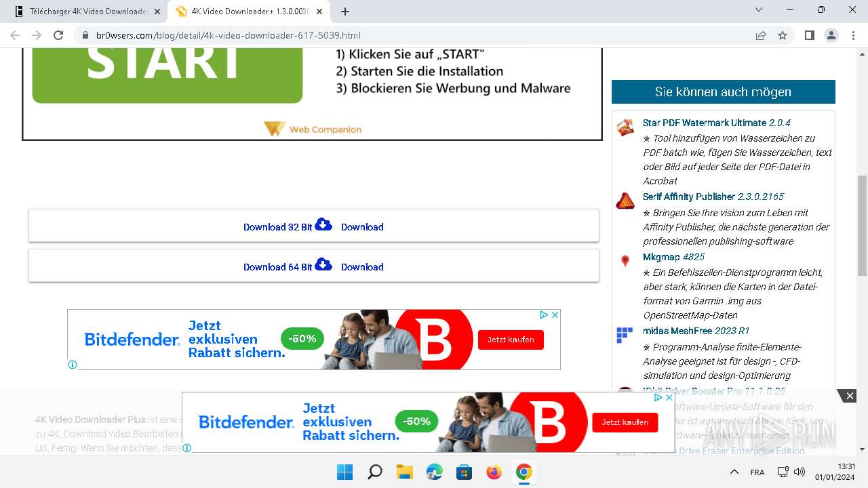868x488 pixels.
Task: Click the Mkgmap red pin icon
Action: click(625, 261)
